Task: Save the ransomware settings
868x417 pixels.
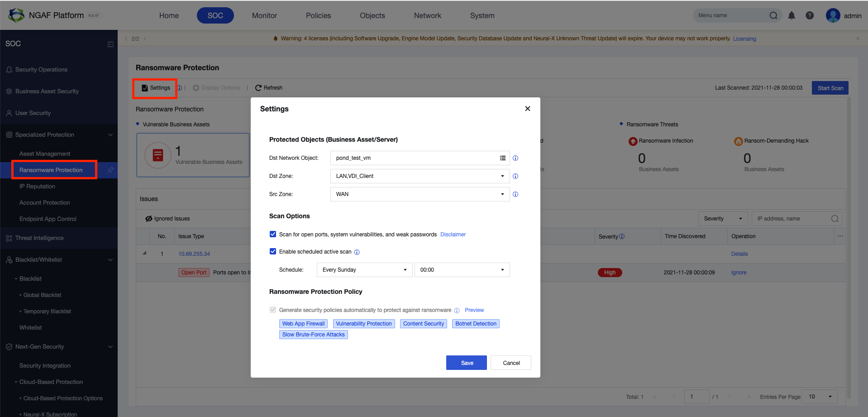Action: pyautogui.click(x=467, y=363)
